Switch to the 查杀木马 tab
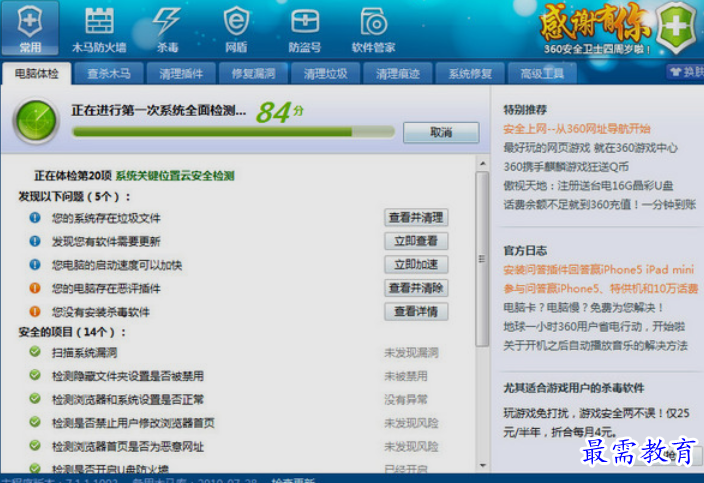This screenshot has height=483, width=704. [109, 74]
